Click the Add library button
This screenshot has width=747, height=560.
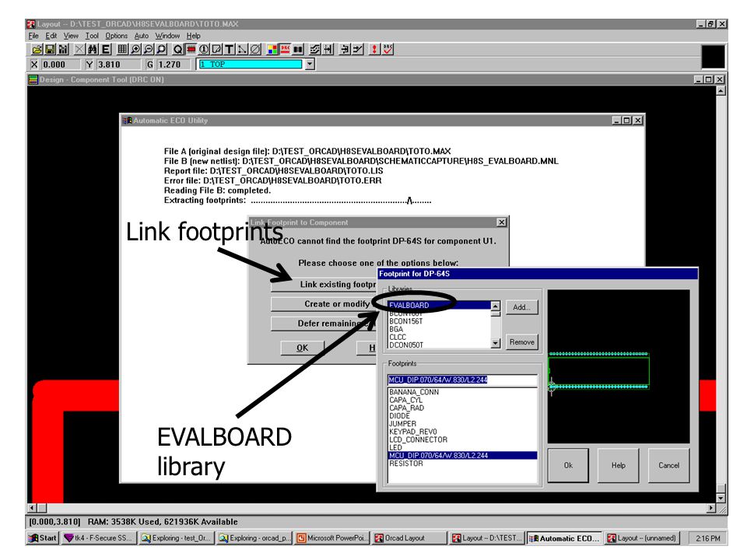521,307
